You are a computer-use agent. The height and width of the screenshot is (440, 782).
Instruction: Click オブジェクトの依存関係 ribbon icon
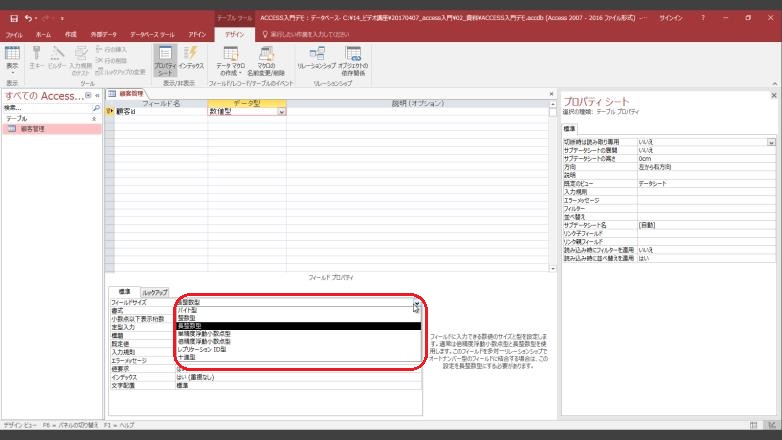(353, 60)
